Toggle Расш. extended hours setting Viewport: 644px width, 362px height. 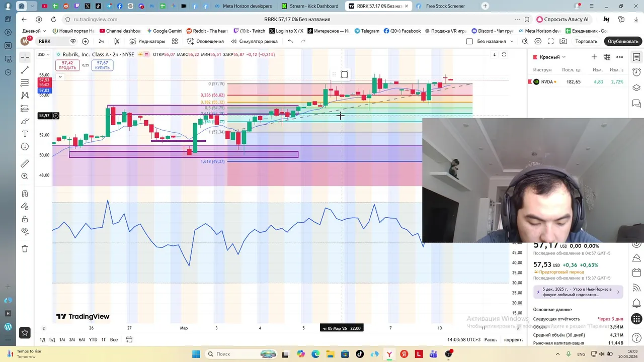(x=491, y=339)
